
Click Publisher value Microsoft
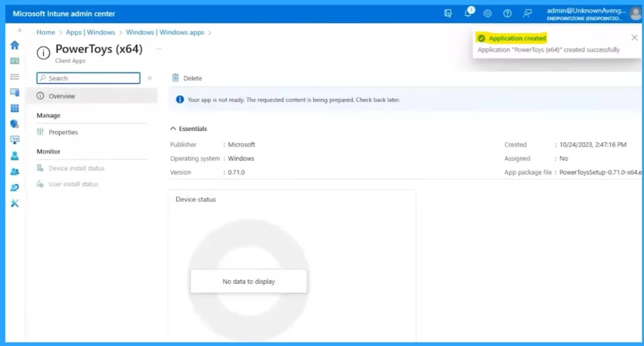[x=241, y=145]
